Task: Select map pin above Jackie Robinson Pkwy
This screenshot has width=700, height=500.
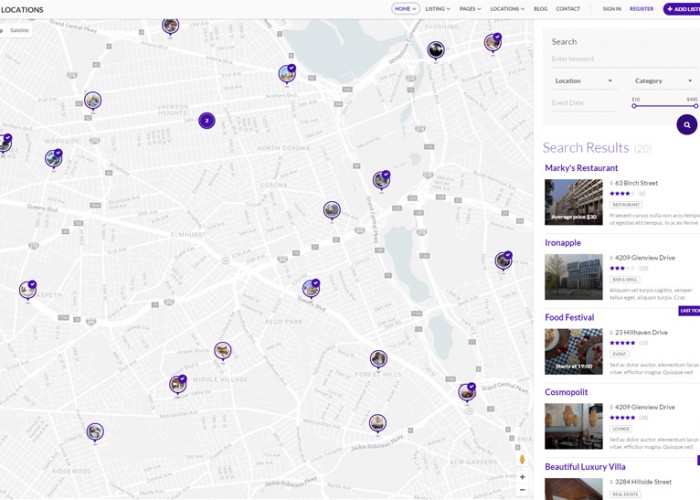Action: 378,423
